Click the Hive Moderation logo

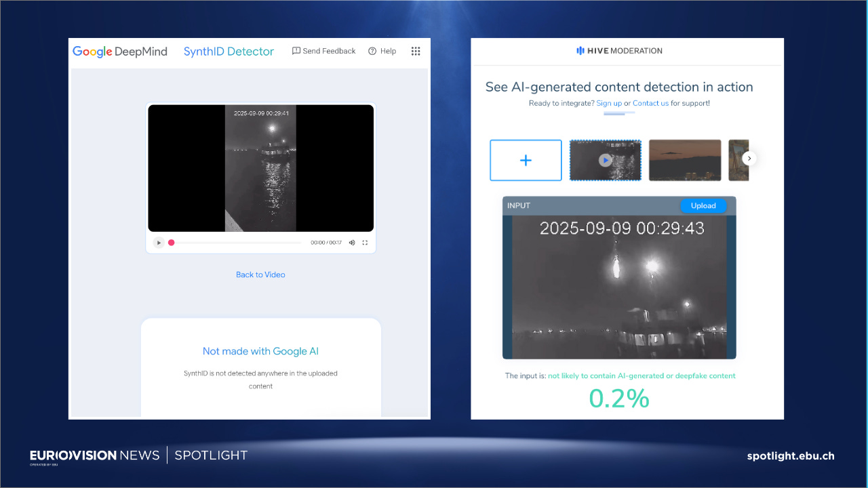[619, 51]
